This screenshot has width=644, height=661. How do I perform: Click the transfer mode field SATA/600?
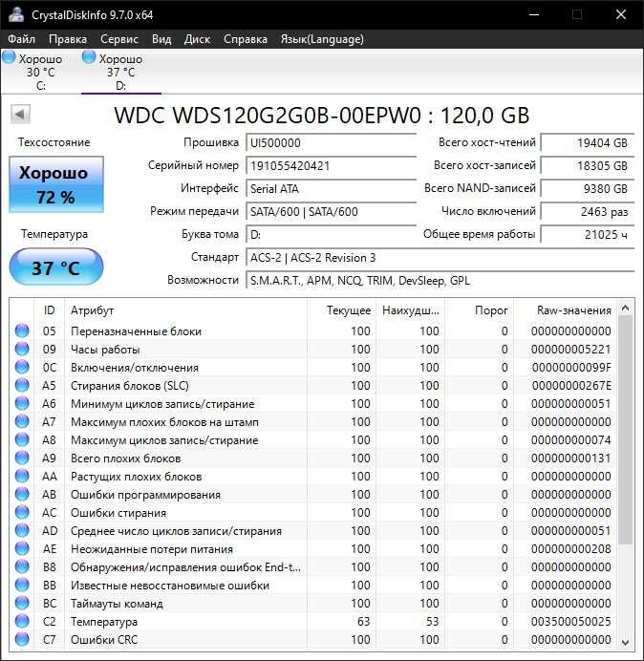[331, 211]
